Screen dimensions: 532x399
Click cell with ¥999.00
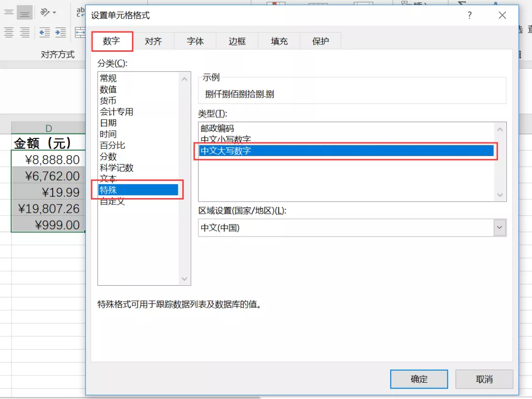(x=48, y=225)
